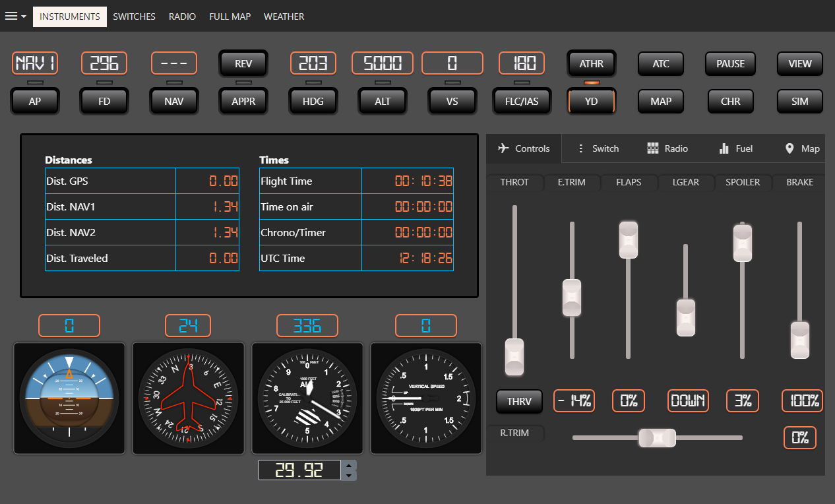
Task: Switch to the WEATHER tab
Action: point(284,16)
